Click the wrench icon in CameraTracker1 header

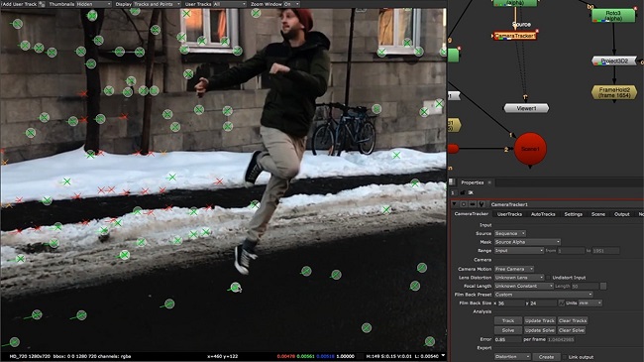point(482,204)
